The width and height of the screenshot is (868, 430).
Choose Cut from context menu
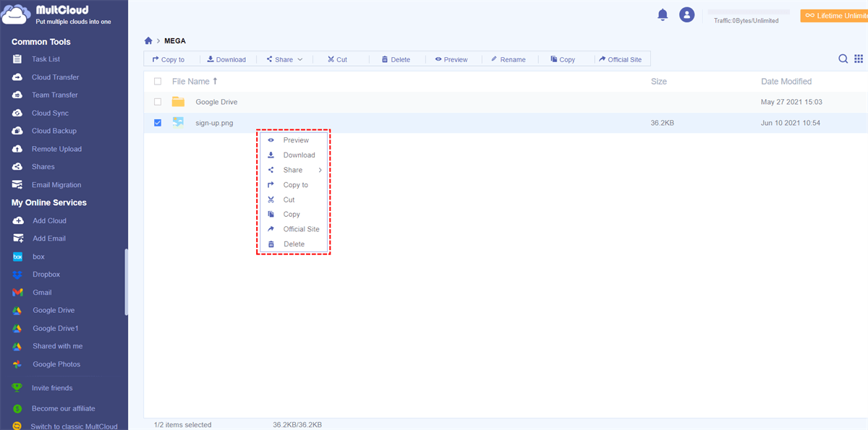(x=294, y=199)
